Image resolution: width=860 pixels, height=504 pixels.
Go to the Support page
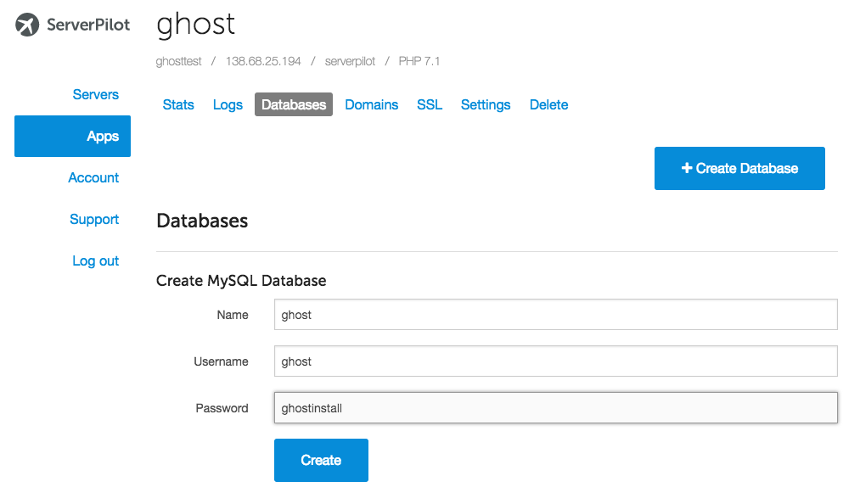coord(94,219)
